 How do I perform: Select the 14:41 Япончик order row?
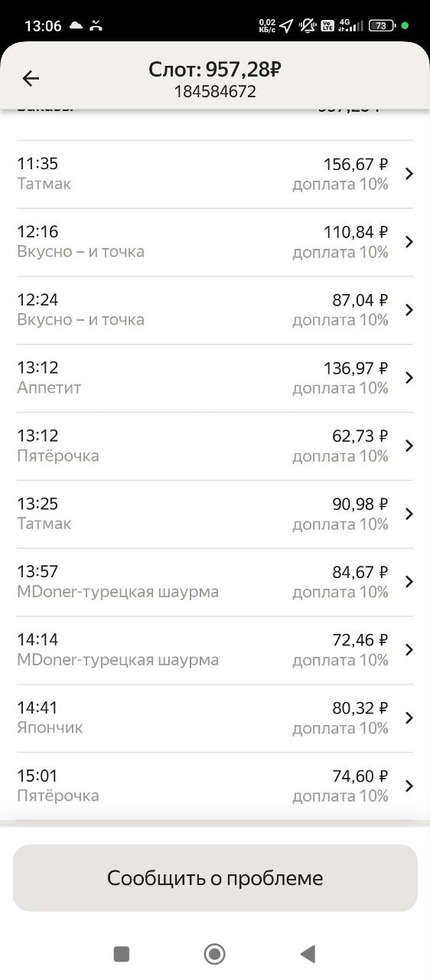pos(215,718)
